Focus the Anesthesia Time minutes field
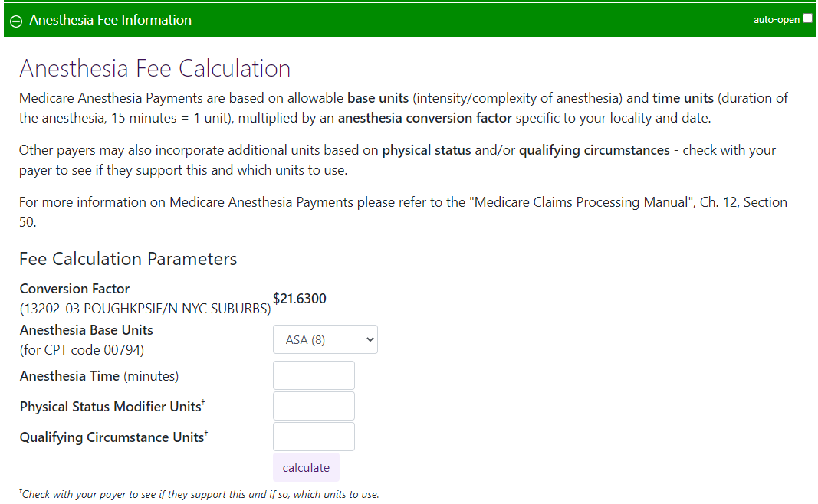This screenshot has width=818, height=504. [314, 375]
